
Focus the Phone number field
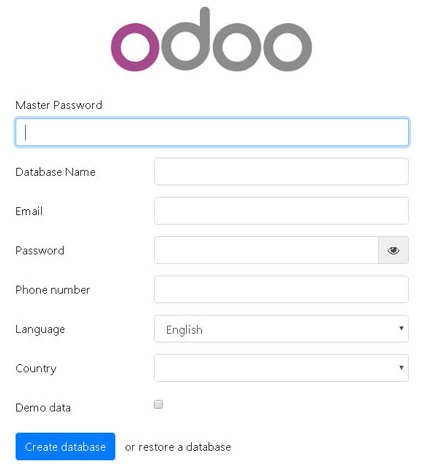coord(281,289)
